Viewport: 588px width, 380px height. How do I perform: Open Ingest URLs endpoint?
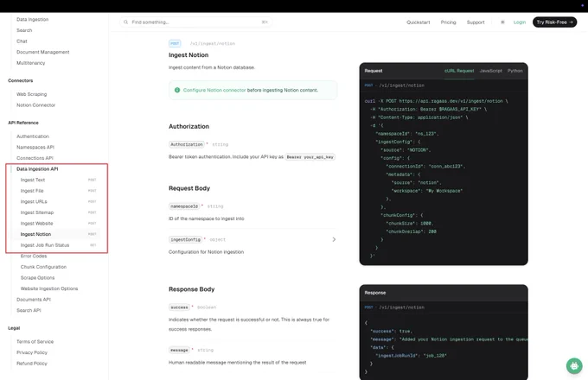click(x=34, y=201)
